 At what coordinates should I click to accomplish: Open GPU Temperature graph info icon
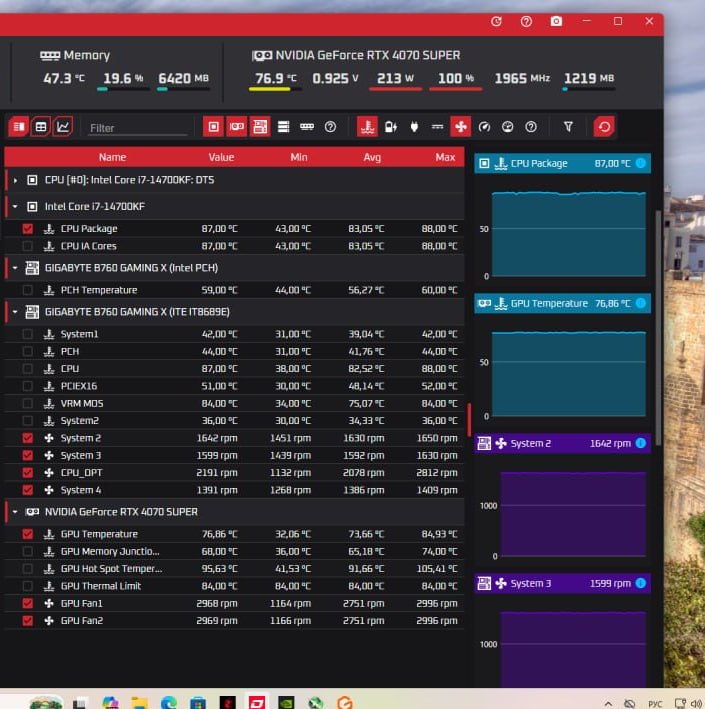tap(641, 303)
